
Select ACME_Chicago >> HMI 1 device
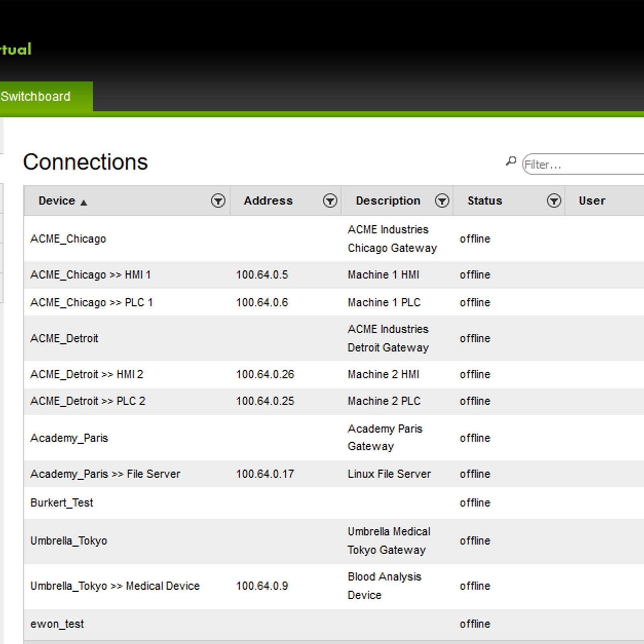coord(91,275)
